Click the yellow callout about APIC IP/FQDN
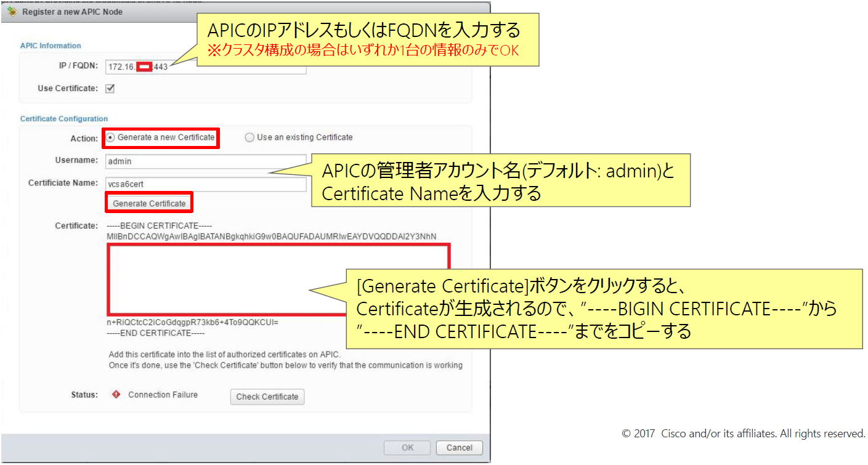This screenshot has height=465, width=868. tap(367, 39)
